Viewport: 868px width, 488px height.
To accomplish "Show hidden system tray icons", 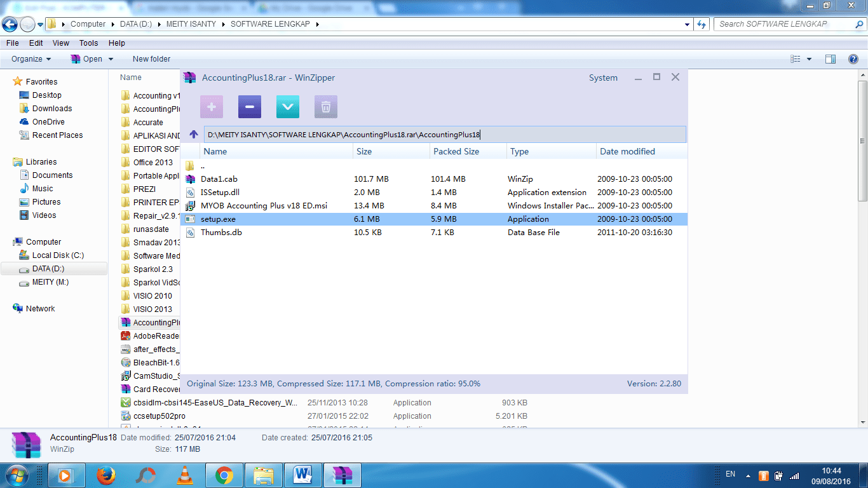I will pos(748,475).
